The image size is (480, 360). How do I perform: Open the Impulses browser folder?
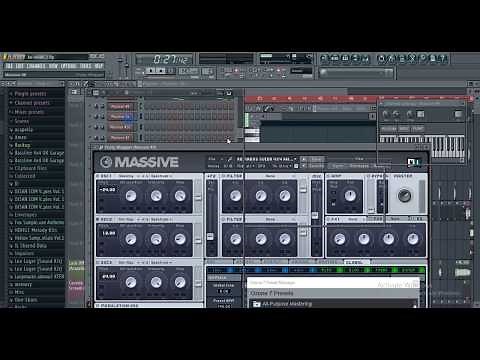(23, 253)
